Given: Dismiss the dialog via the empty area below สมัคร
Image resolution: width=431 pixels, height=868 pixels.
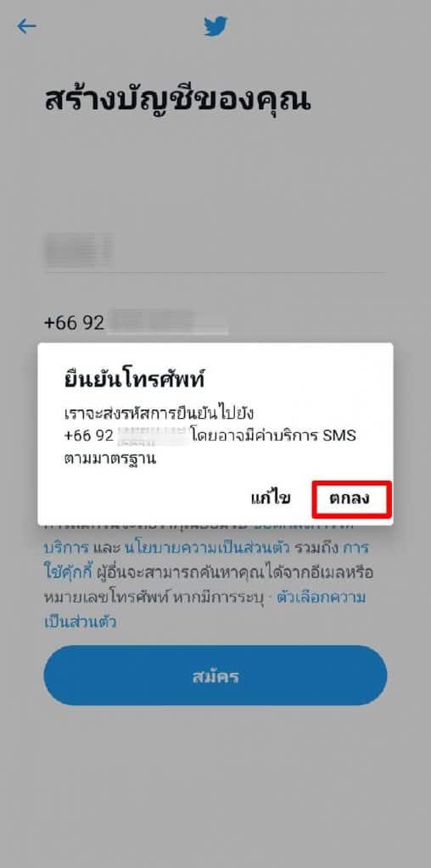Looking at the screenshot, I should (215, 786).
